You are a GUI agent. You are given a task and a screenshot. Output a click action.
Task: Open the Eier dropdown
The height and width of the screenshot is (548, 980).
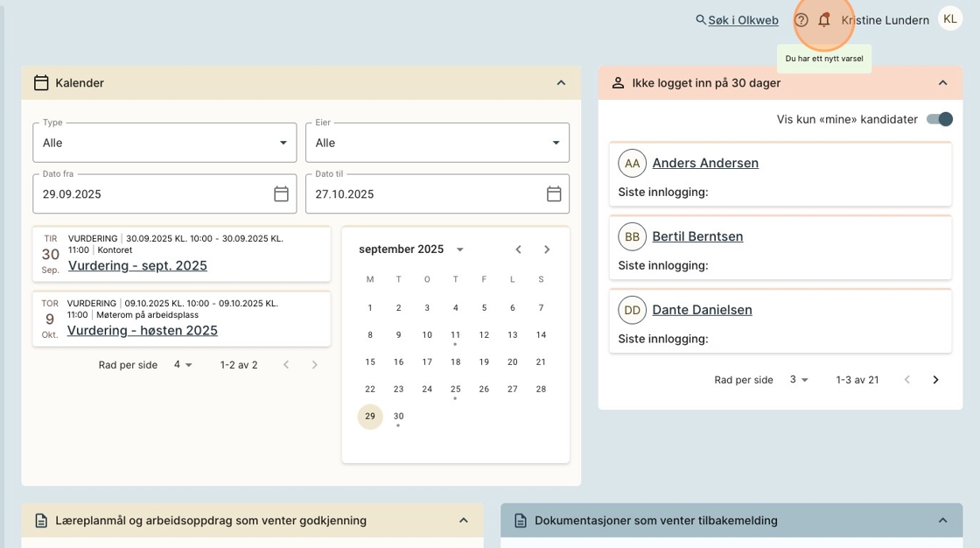pos(437,143)
